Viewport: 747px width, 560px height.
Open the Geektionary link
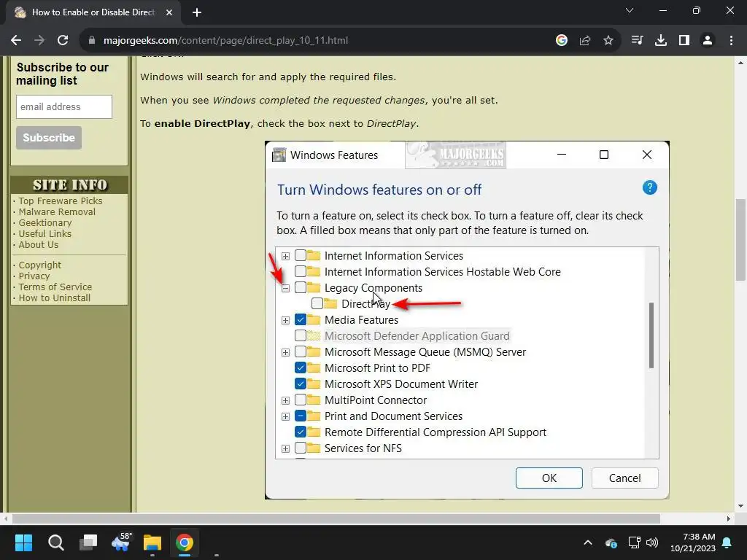coord(45,223)
